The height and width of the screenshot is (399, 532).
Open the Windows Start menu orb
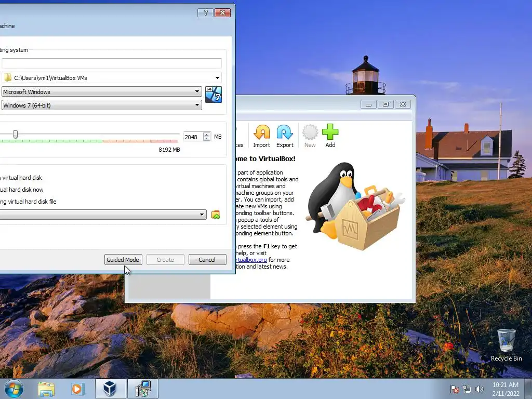click(14, 389)
